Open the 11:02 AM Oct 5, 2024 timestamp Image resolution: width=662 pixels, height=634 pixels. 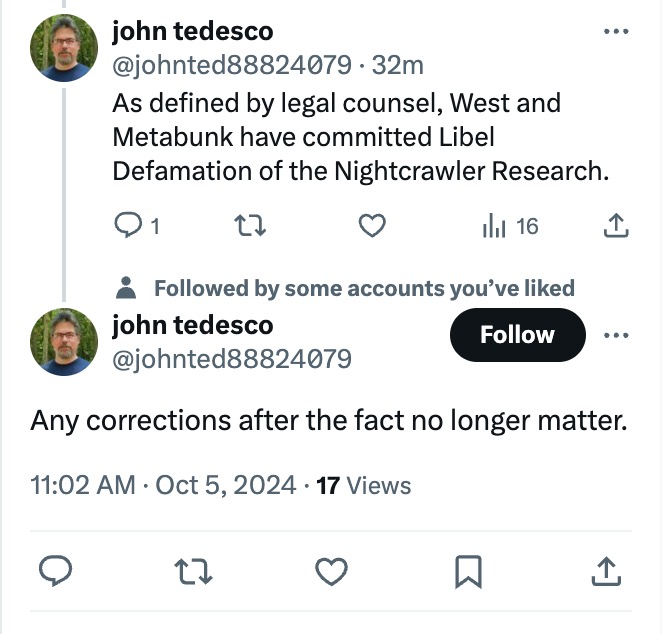tap(163, 486)
